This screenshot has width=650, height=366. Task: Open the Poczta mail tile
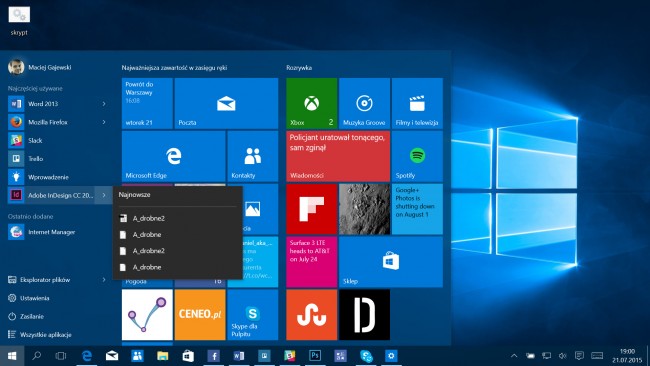pos(226,103)
